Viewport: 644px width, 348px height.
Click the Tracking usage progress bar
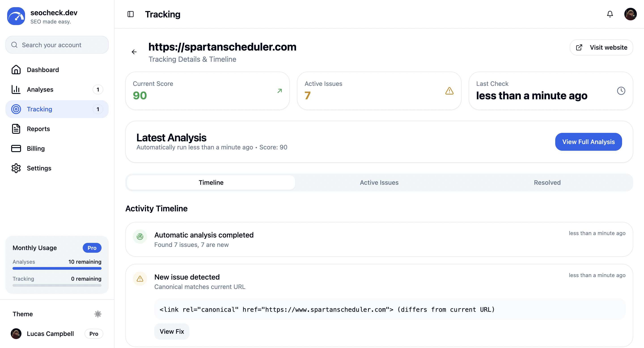pos(57,286)
